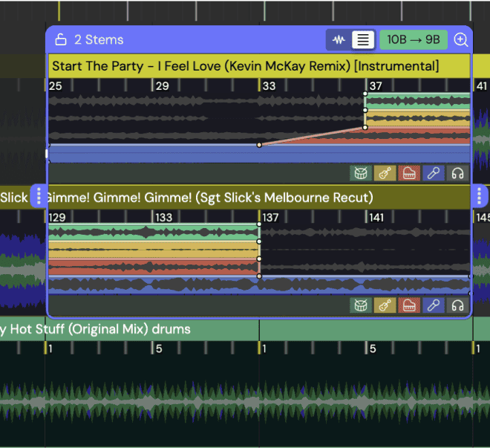490x448 pixels.
Task: Open right three-dot handle menu of transition
Action: coord(480,197)
